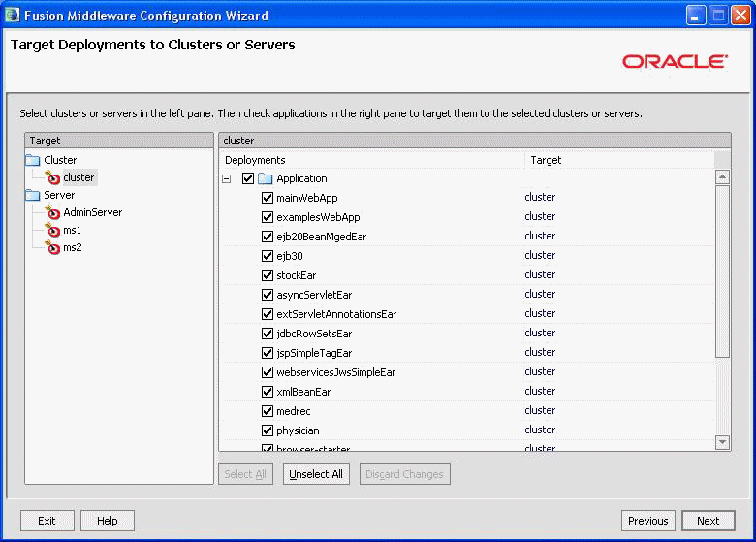Uncheck the physician checkbox
Image resolution: width=756 pixels, height=542 pixels.
(268, 430)
